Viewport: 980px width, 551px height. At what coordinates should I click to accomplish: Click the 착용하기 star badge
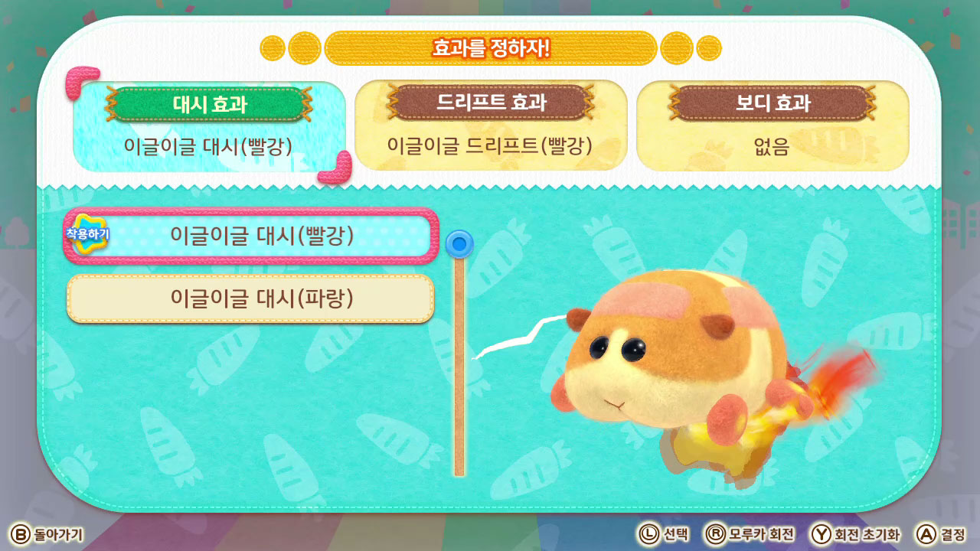pos(87,233)
